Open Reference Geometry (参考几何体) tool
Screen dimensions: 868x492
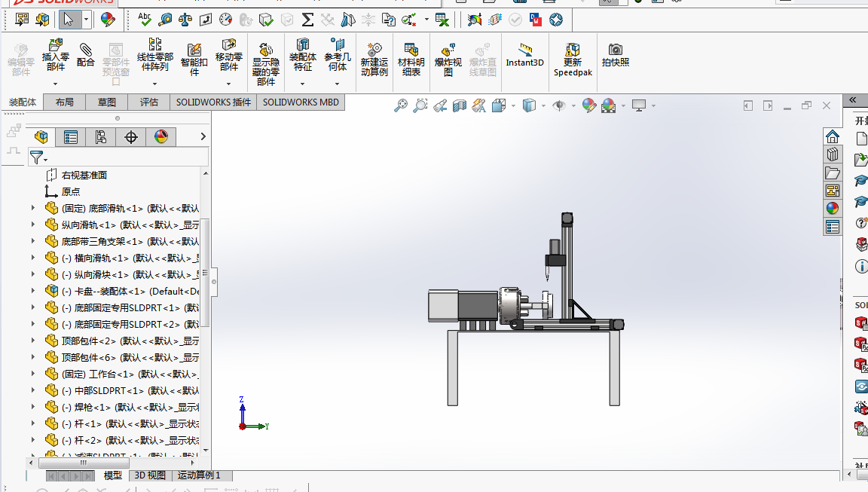(337, 55)
